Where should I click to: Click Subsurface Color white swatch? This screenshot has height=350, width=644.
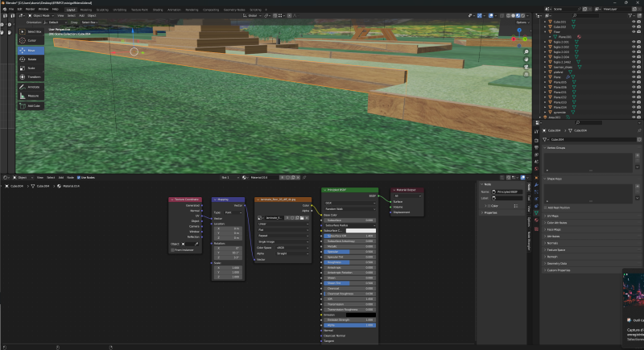tap(361, 231)
